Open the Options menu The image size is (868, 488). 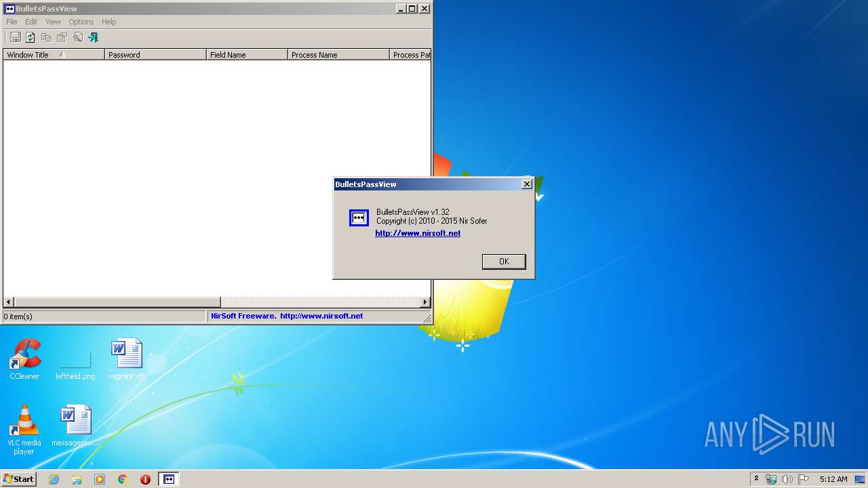pos(81,22)
